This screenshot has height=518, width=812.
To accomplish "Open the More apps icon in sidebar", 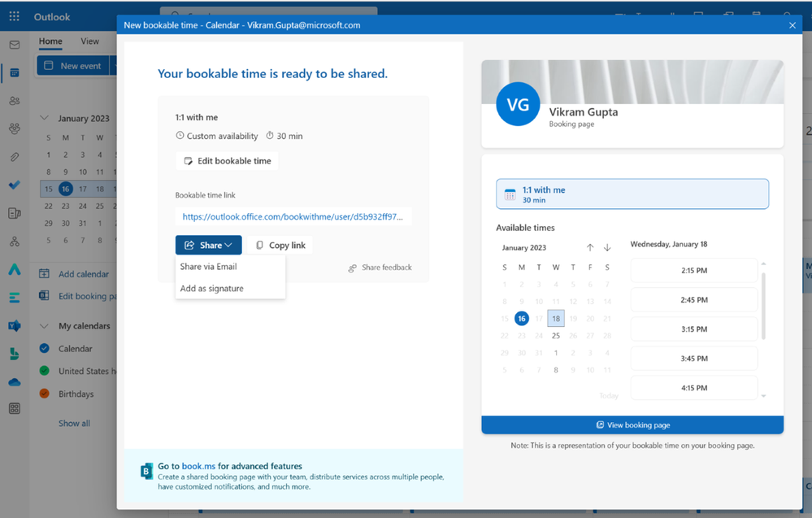I will click(x=15, y=409).
